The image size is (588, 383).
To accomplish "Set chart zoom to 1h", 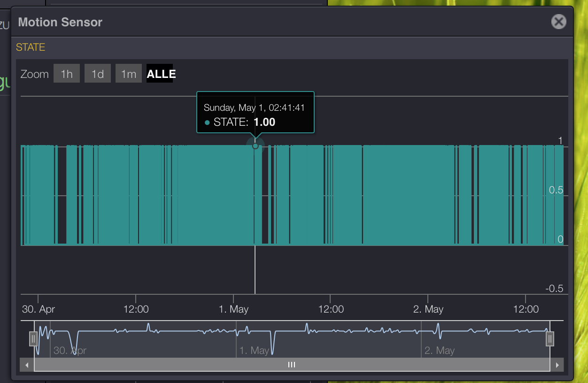I will point(67,74).
